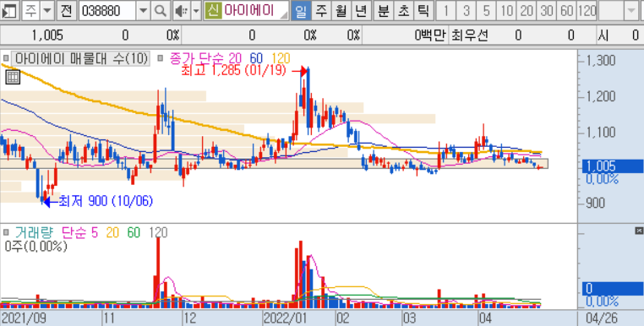Click the blue 60 price moving average period

[256, 58]
